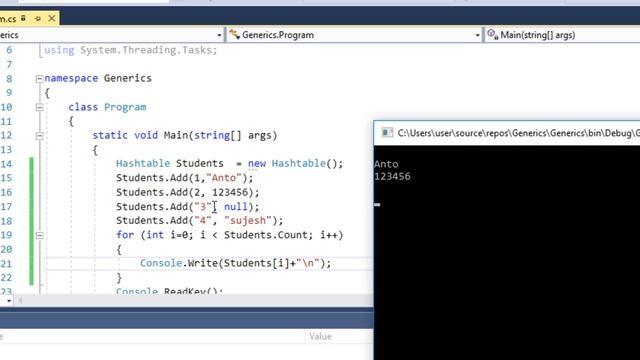Click the "4" key string on line 18
The width and height of the screenshot is (640, 360).
click(203, 221)
